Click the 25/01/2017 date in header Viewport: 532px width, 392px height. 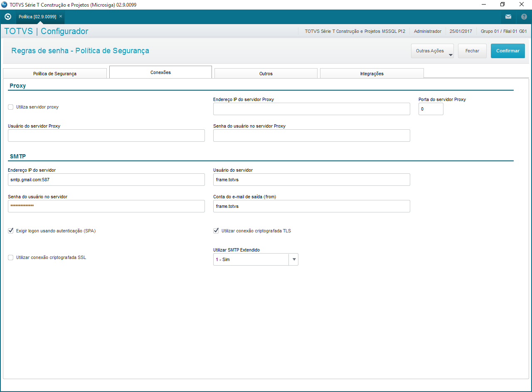[461, 31]
